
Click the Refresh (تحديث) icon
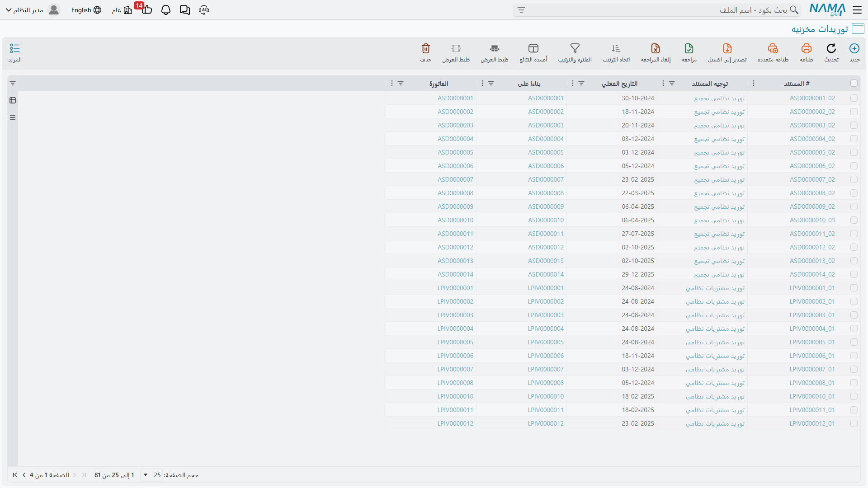pyautogui.click(x=831, y=48)
